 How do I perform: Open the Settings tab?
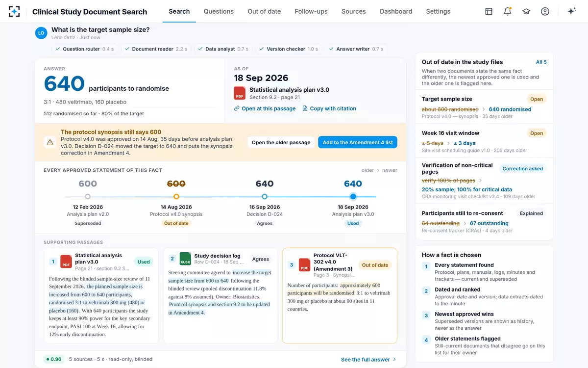[438, 11]
